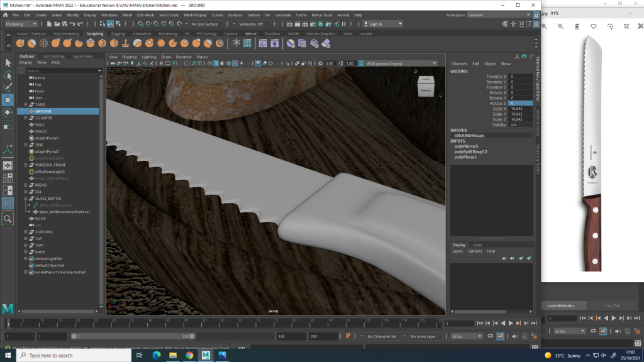644x362 pixels.
Task: Click Type here to search box
Action: click(74, 356)
